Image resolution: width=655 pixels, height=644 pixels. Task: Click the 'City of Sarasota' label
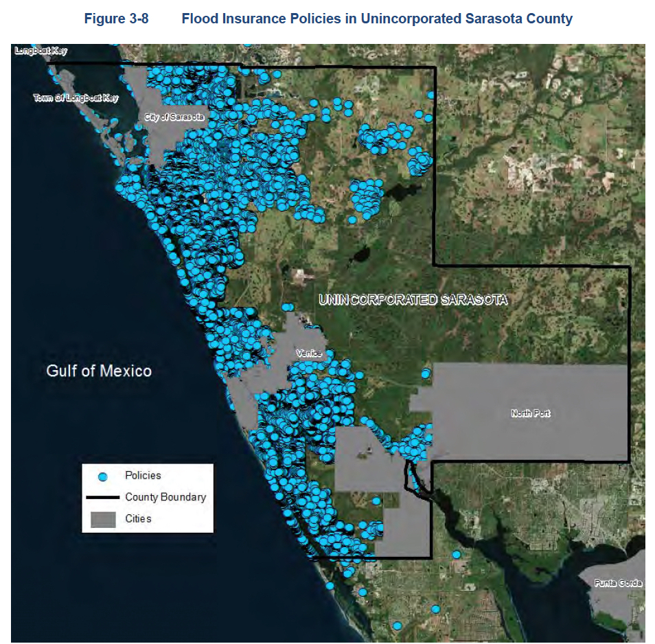click(x=174, y=117)
